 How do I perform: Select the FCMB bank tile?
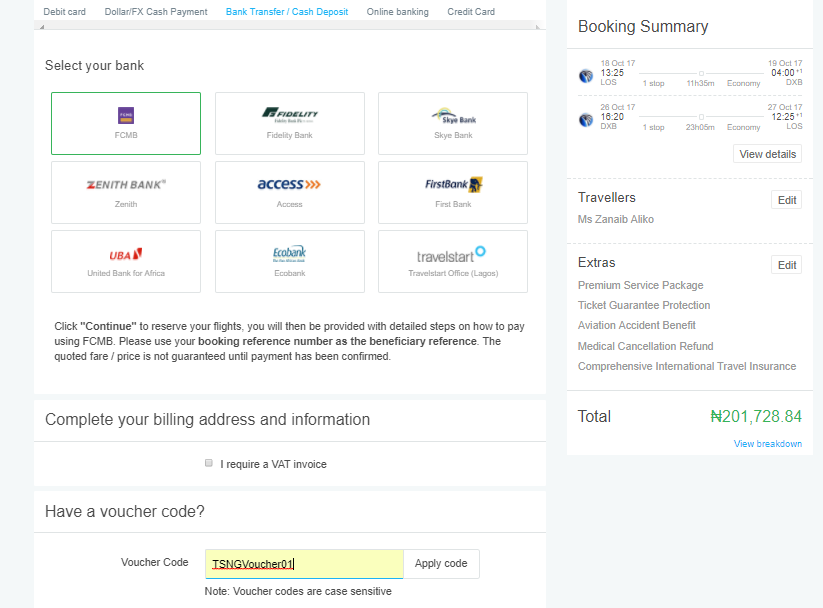[x=126, y=123]
